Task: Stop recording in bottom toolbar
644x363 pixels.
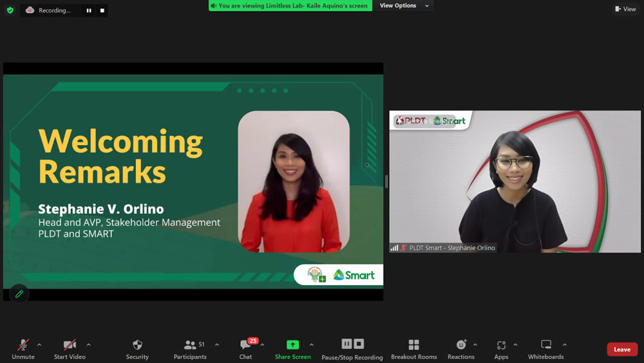Action: pos(359,344)
